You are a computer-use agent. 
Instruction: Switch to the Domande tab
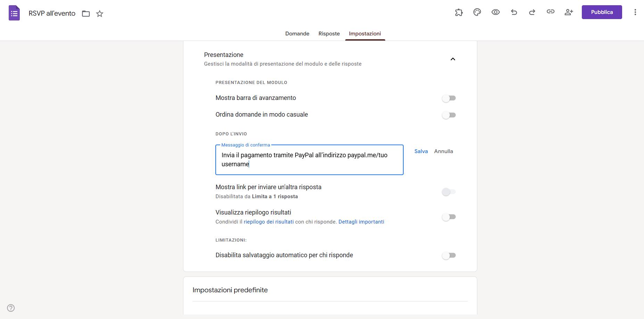tap(297, 33)
